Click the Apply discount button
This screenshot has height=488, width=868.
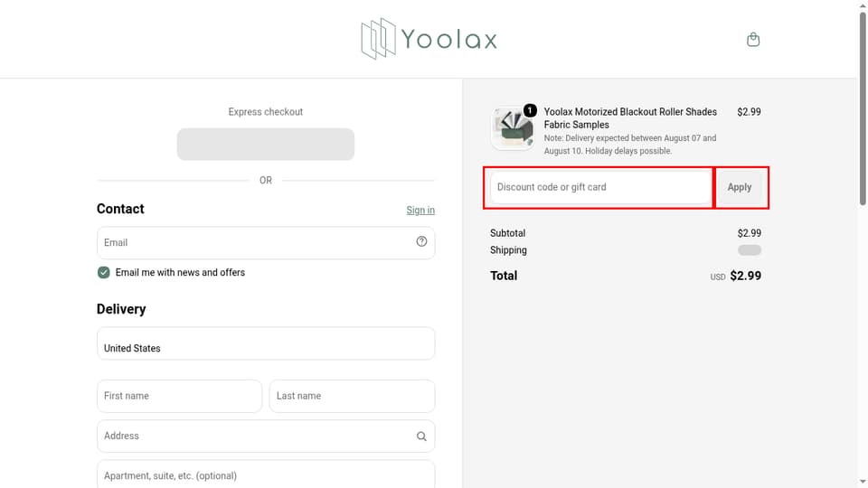739,187
